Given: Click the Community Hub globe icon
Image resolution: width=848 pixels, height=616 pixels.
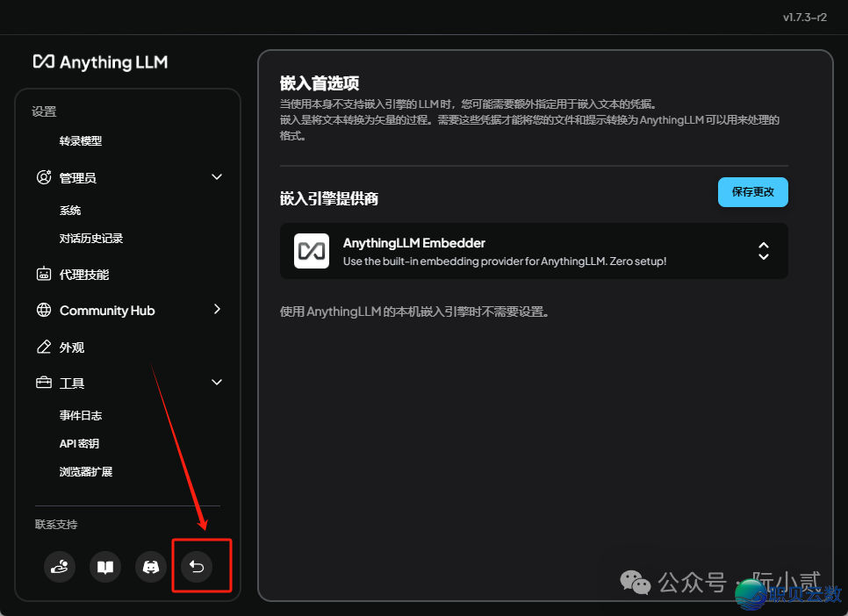Looking at the screenshot, I should [x=44, y=310].
